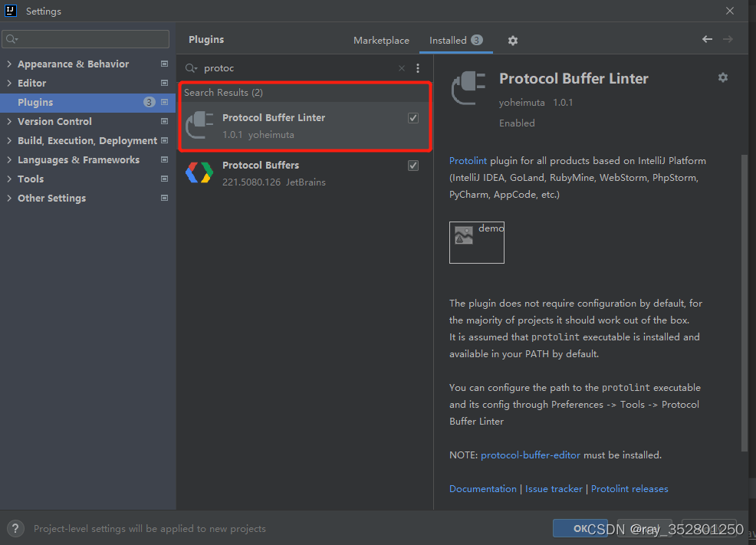Click Version Control project-level icon
This screenshot has width=756, height=545.
(164, 121)
